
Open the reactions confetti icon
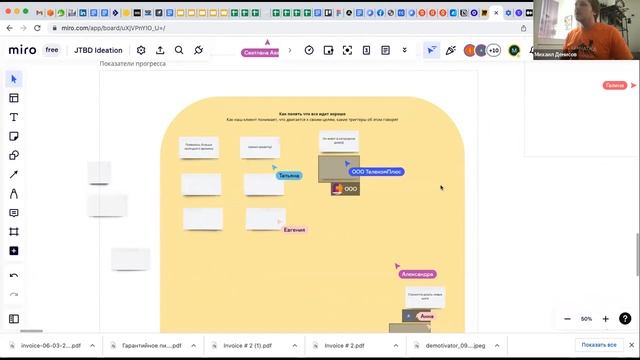tap(451, 50)
